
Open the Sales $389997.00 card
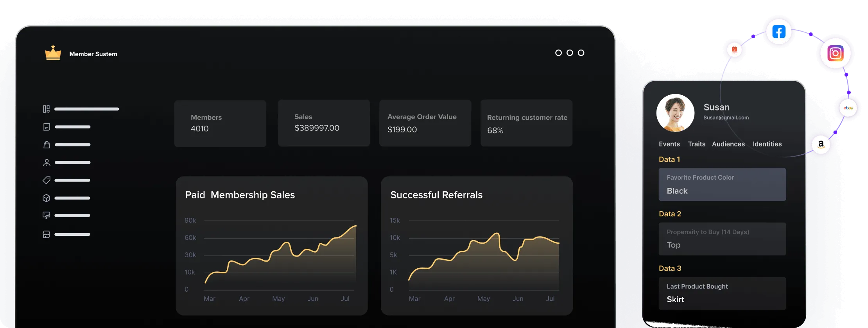tap(324, 123)
